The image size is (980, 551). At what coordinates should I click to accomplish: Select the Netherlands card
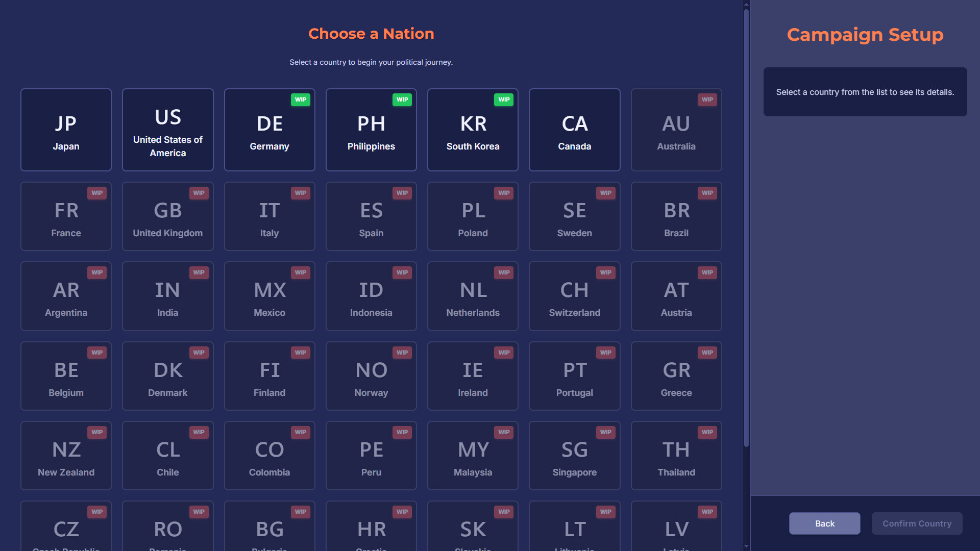tap(473, 296)
